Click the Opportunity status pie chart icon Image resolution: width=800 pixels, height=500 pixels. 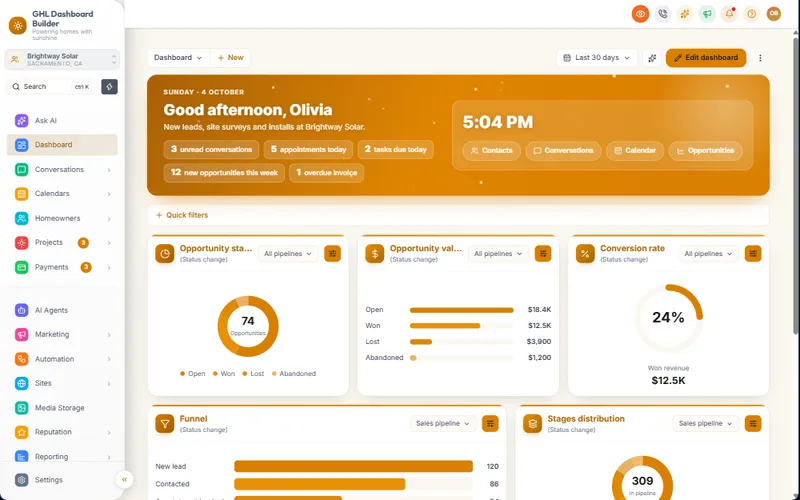(x=165, y=254)
